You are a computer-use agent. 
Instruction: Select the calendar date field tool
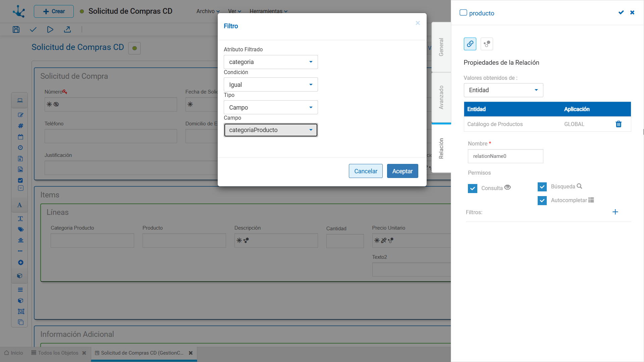pyautogui.click(x=20, y=137)
